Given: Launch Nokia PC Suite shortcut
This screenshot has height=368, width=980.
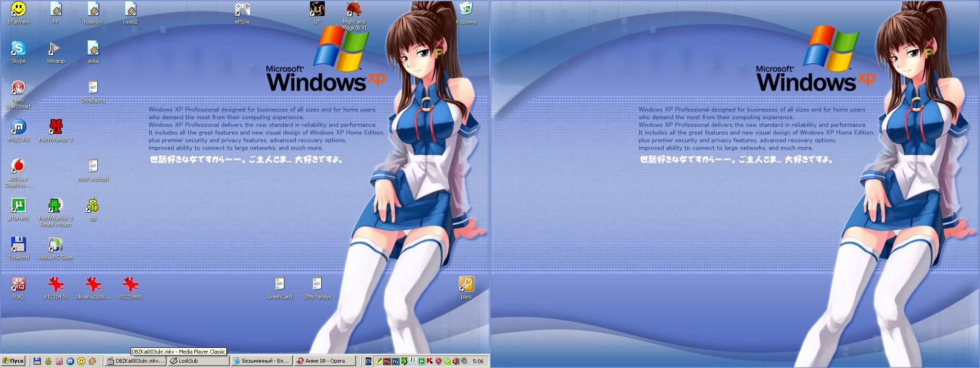Looking at the screenshot, I should pyautogui.click(x=56, y=245).
